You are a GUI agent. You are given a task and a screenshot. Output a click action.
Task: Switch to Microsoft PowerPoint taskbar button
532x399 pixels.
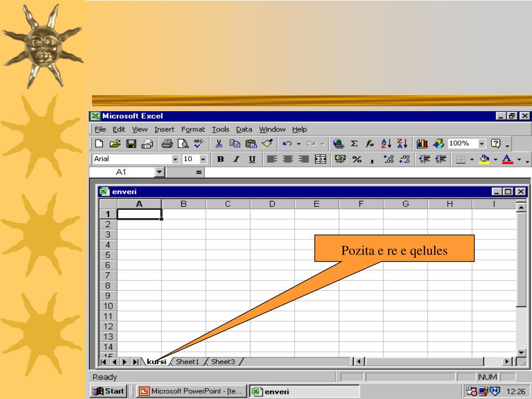(x=191, y=391)
